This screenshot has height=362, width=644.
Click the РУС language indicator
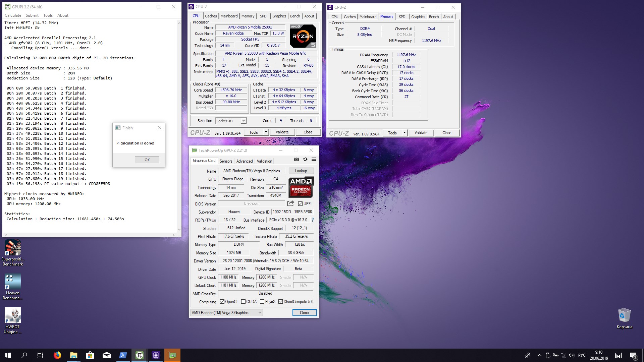(582, 355)
